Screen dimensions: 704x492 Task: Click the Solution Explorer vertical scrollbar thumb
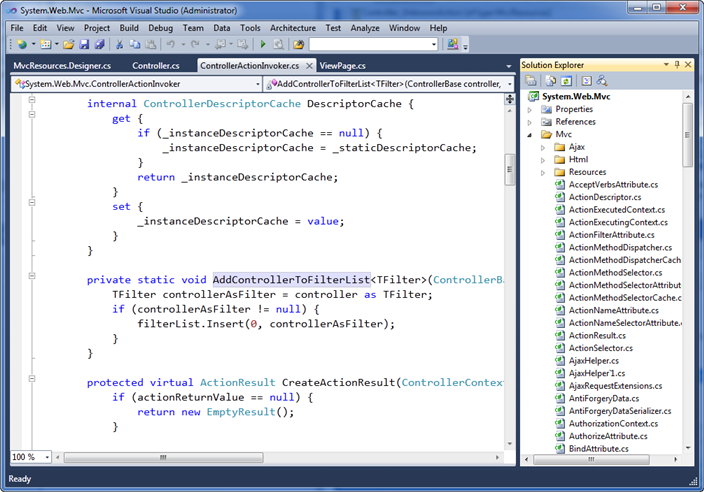pos(687,135)
